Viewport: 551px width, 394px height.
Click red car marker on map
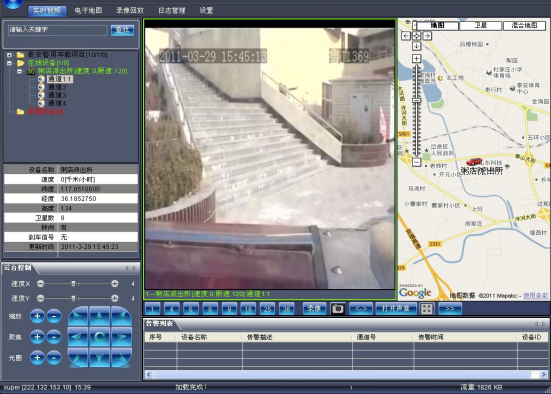pyautogui.click(x=474, y=162)
